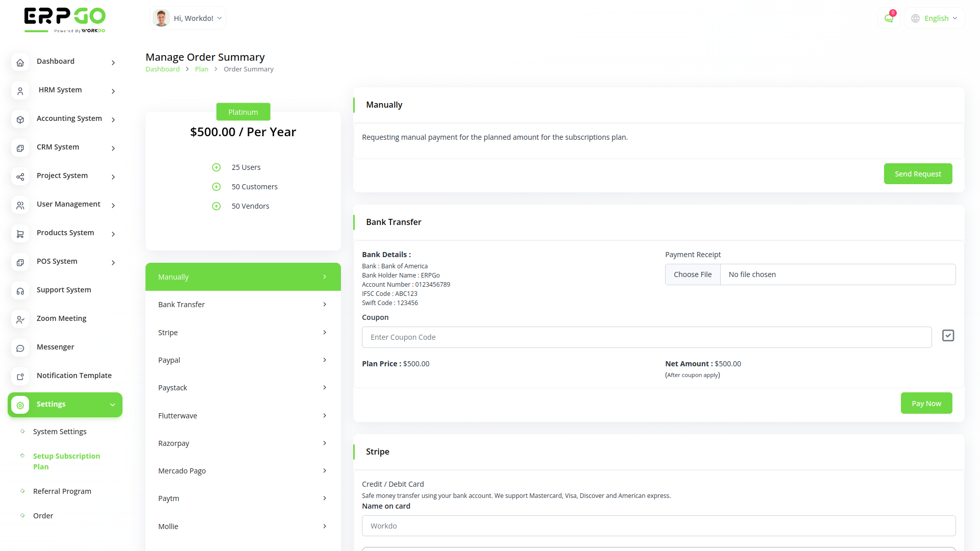This screenshot has height=551, width=980.
Task: Click the CRM System sidebar icon
Action: (x=20, y=148)
